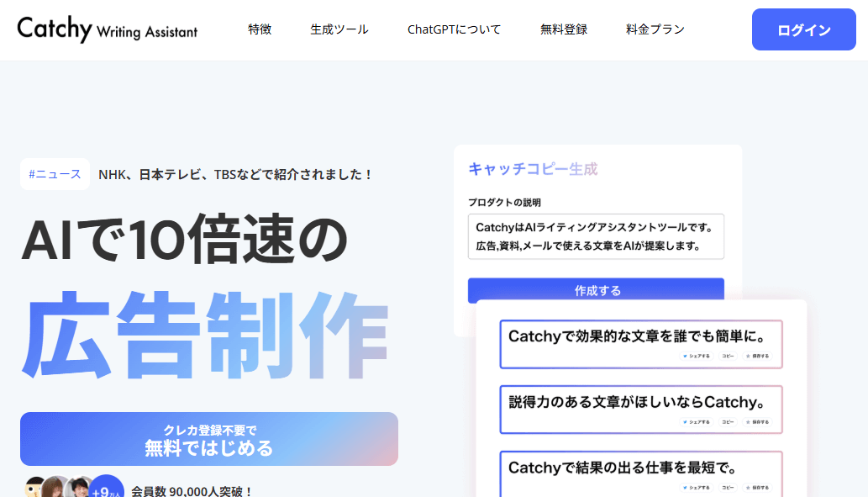Image resolution: width=868 pixels, height=497 pixels.
Task: Click the Catchy Writing Assistant logo
Action: (x=108, y=29)
